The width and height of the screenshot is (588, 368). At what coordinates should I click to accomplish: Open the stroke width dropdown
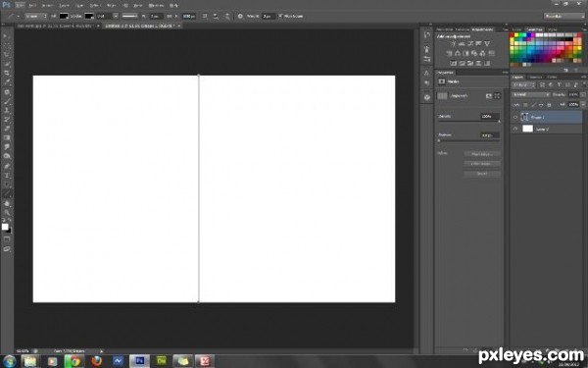(x=116, y=16)
